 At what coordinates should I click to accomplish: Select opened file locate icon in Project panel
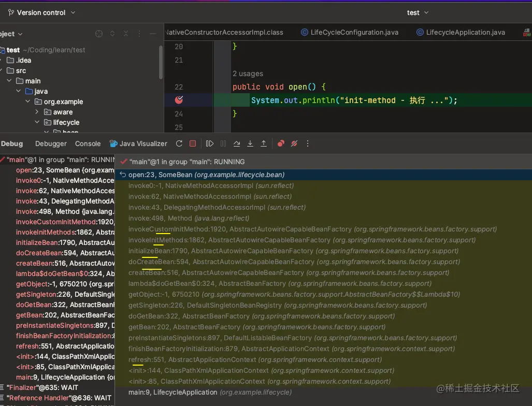pyautogui.click(x=99, y=34)
